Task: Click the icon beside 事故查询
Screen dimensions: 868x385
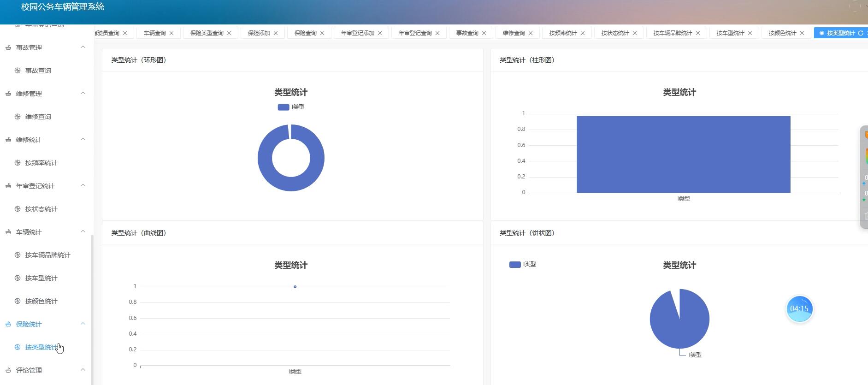Action: (x=18, y=71)
